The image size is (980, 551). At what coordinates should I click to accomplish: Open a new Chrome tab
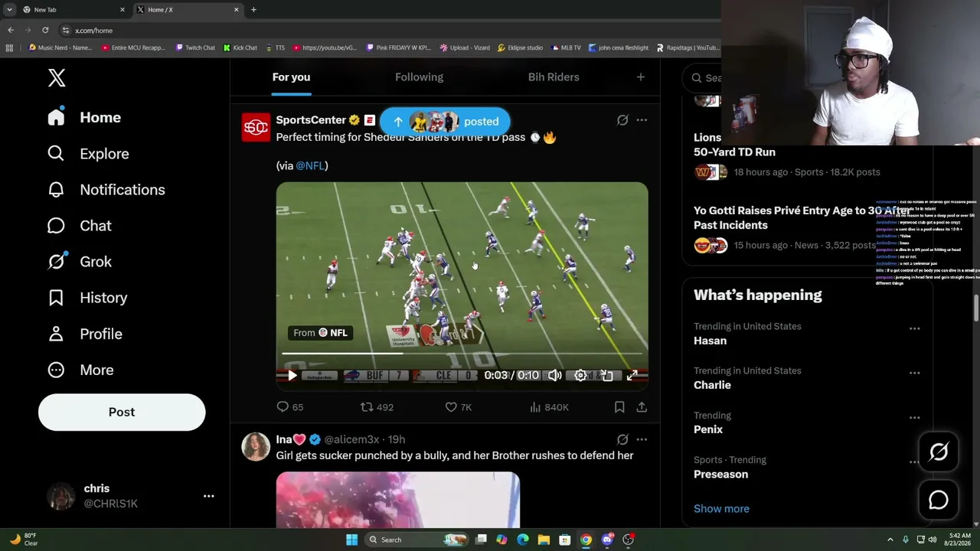253,10
